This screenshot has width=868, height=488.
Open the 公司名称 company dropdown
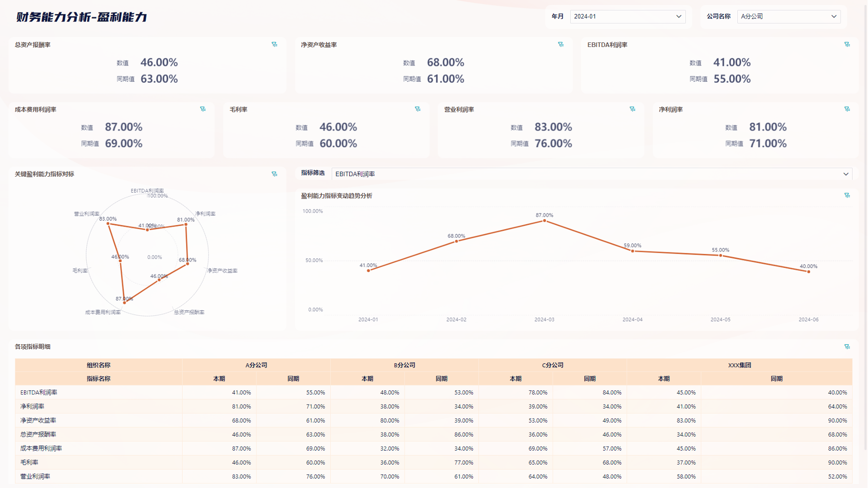pyautogui.click(x=788, y=16)
